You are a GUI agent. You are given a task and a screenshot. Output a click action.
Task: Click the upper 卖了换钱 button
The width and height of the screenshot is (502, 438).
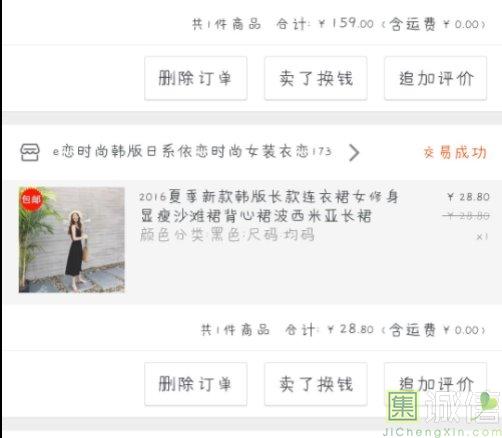316,78
